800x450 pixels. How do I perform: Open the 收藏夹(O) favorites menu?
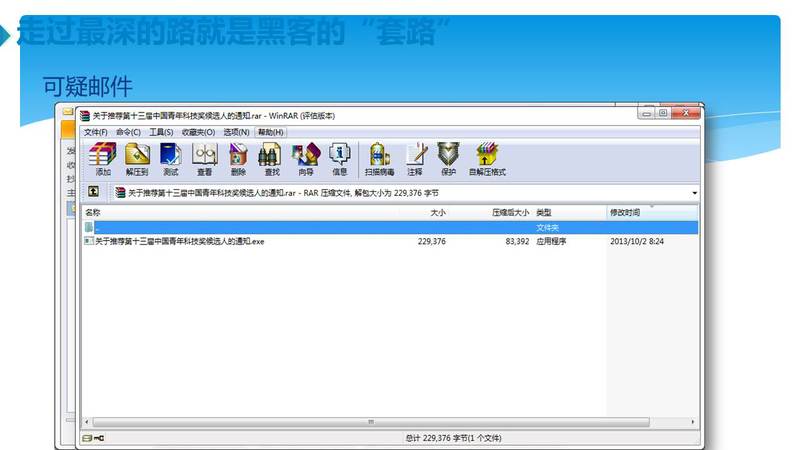(x=198, y=132)
